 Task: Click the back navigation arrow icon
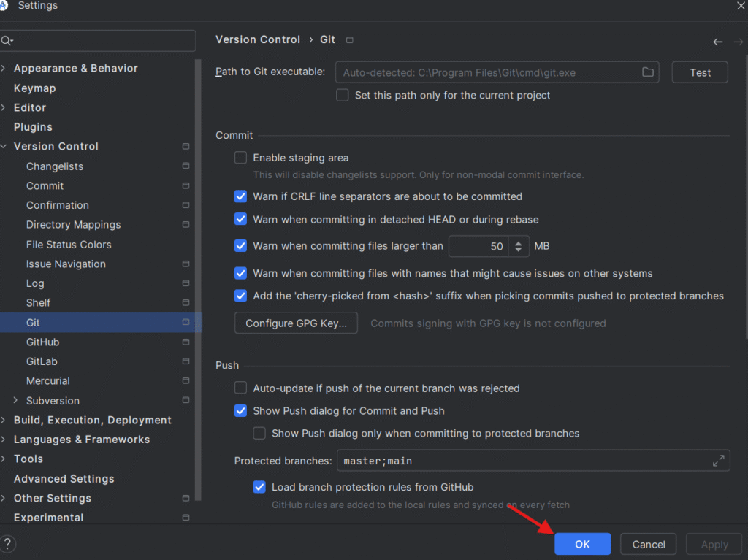pos(717,42)
